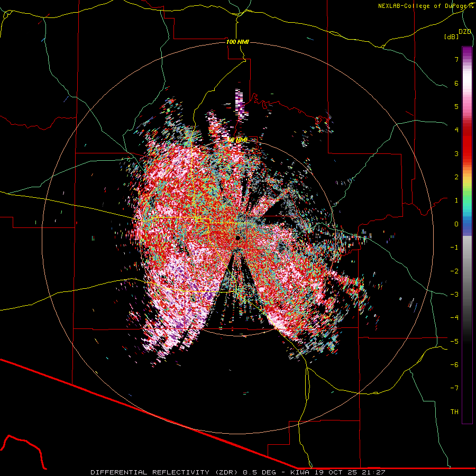
Task: Click the 50 NMI range ring label
Action: point(237,140)
